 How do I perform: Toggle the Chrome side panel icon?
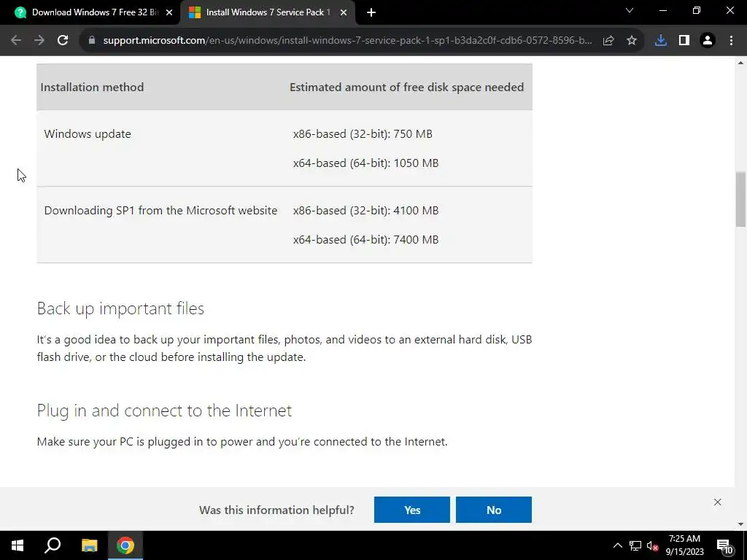(x=684, y=41)
